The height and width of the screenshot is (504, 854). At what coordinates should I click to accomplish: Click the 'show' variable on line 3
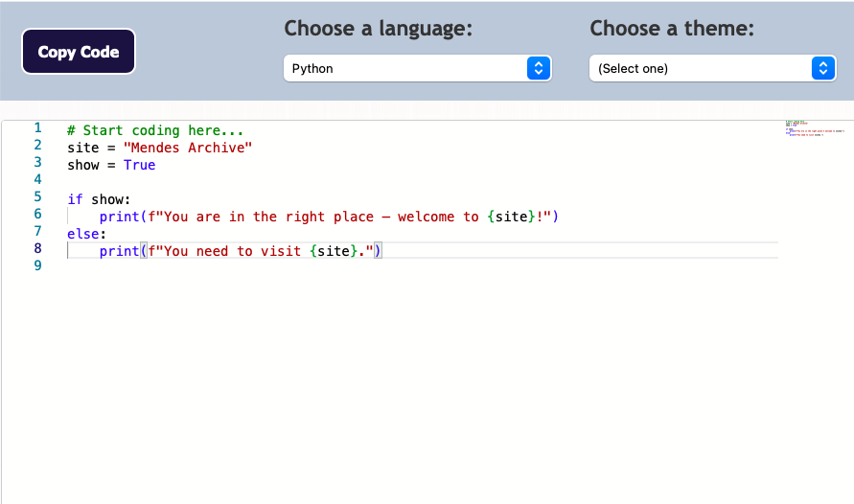tap(82, 165)
